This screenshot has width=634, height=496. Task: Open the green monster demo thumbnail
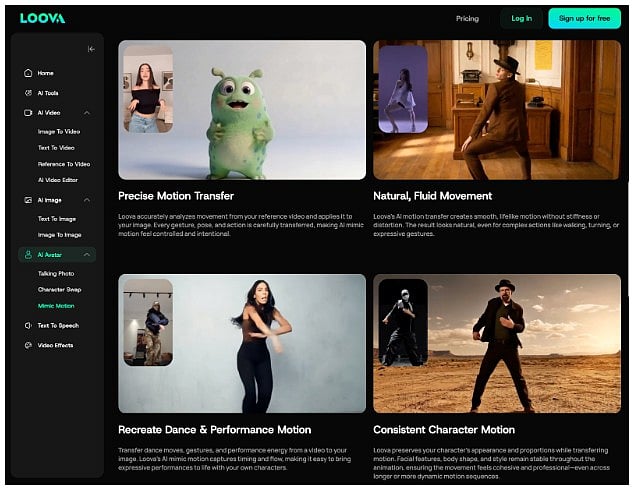(241, 109)
